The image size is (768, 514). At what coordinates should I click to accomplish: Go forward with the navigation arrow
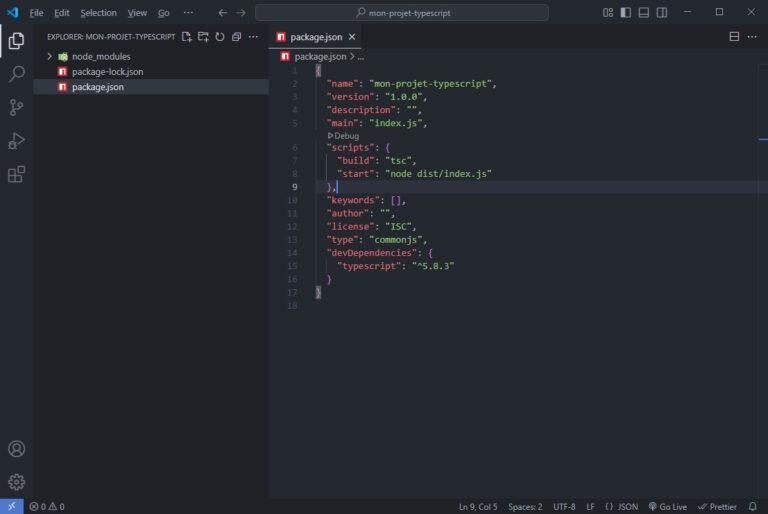pyautogui.click(x=241, y=13)
